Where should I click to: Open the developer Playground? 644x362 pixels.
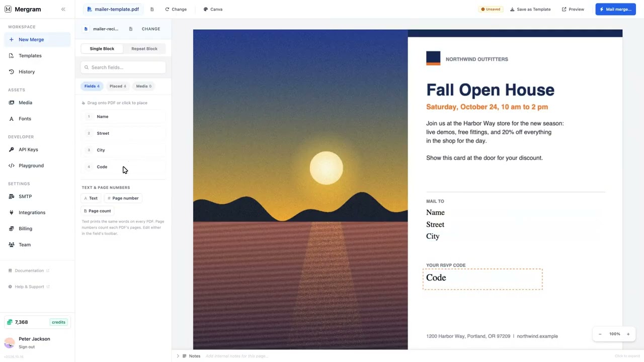coord(37,165)
